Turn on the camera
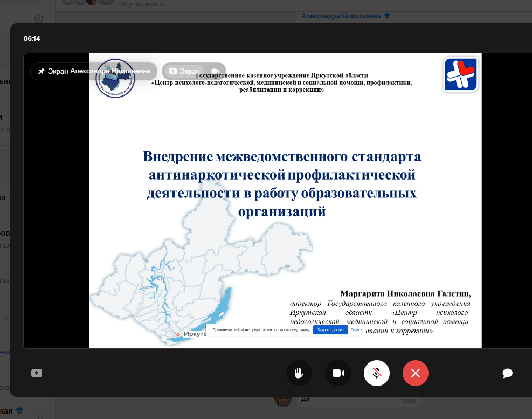 pos(338,373)
